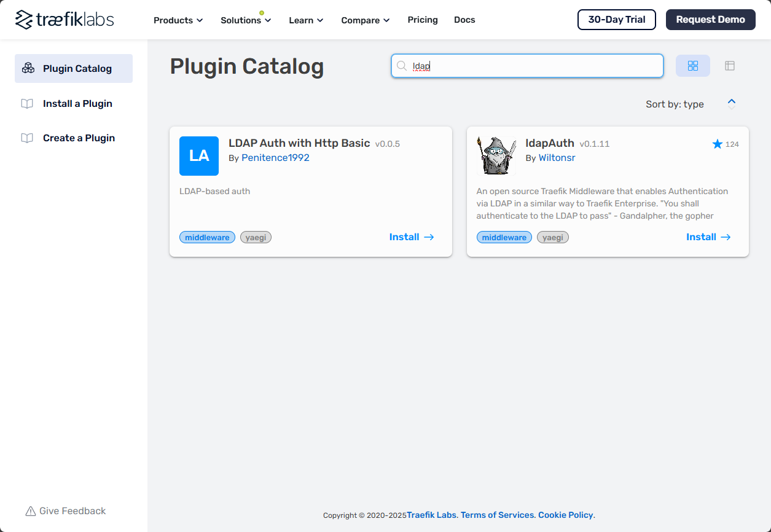Switch to table view layout
771x532 pixels.
click(730, 66)
